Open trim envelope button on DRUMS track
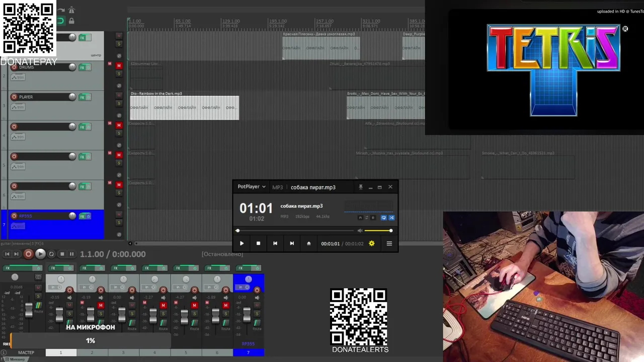The width and height of the screenshot is (644, 362). pyautogui.click(x=18, y=77)
